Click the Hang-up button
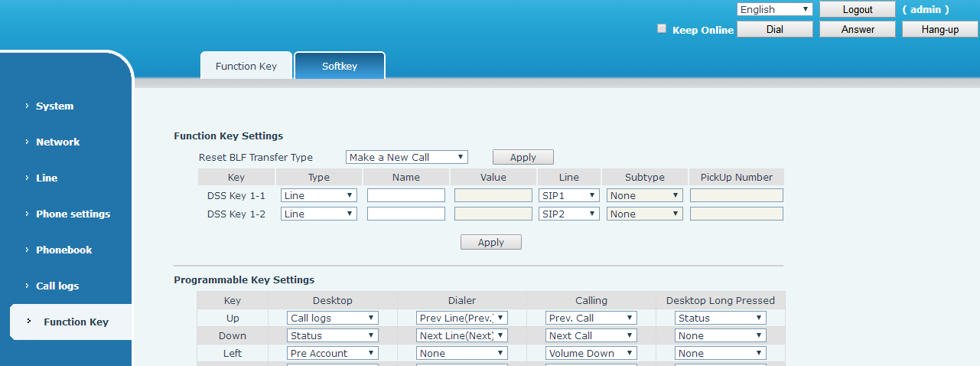This screenshot has width=980, height=366. 939,29
